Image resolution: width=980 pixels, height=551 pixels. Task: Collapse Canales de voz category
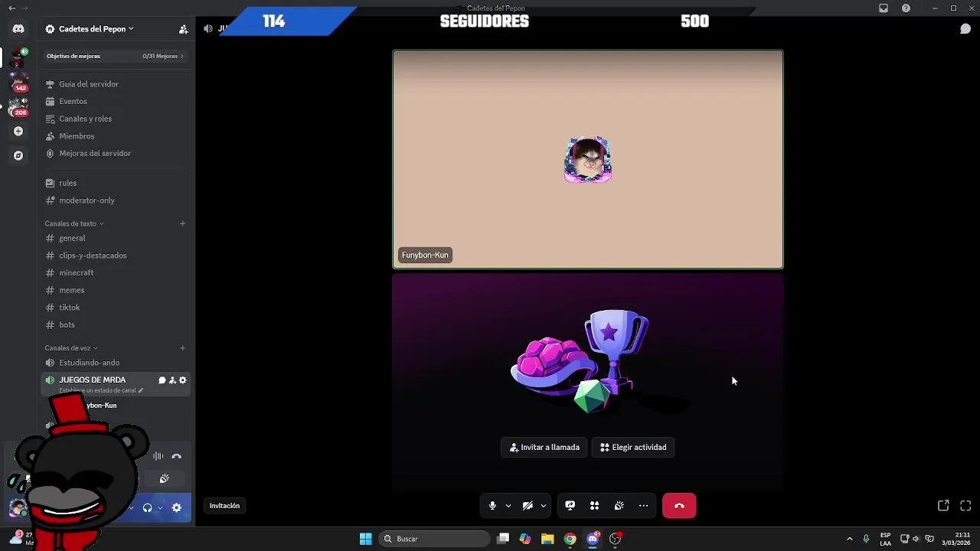(70, 348)
